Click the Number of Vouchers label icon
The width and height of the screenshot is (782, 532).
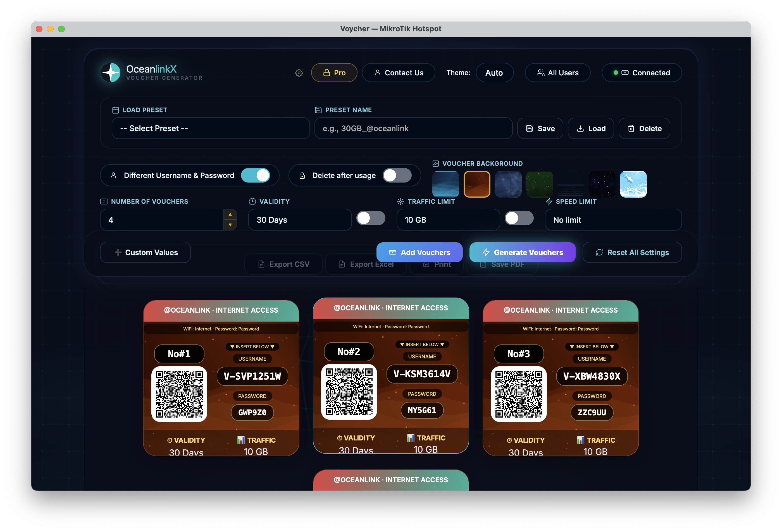pyautogui.click(x=104, y=202)
